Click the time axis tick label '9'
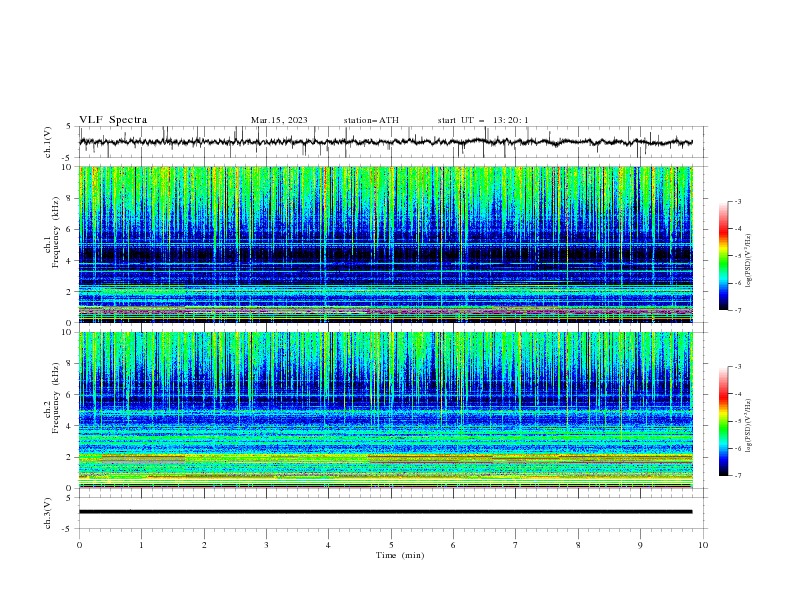 coord(640,545)
